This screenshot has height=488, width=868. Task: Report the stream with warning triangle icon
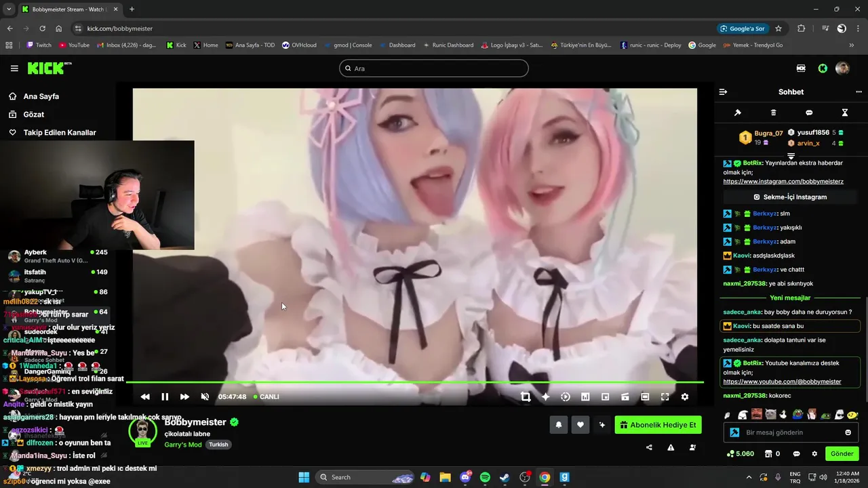(x=671, y=447)
